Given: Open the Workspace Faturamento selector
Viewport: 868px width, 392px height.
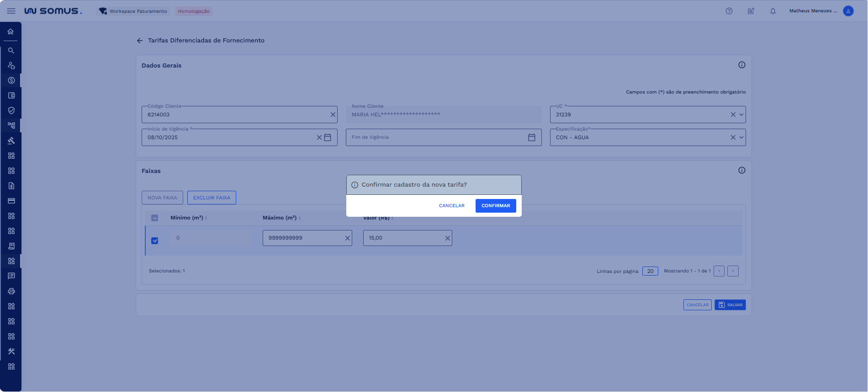Looking at the screenshot, I should pyautogui.click(x=133, y=11).
